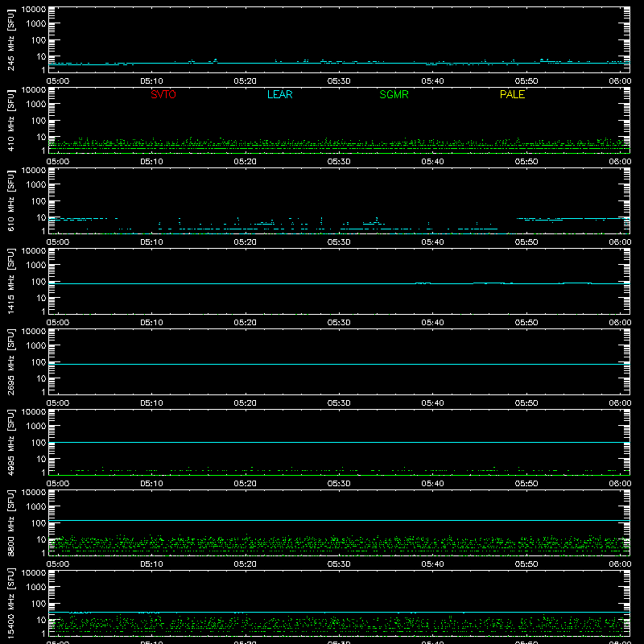
Task: Click 05:40 tick under the 410 MHz plot
Action: pyautogui.click(x=432, y=162)
